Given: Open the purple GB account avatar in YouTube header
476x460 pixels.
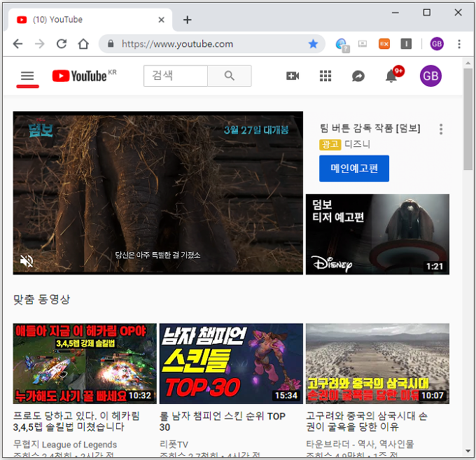Looking at the screenshot, I should point(430,76).
